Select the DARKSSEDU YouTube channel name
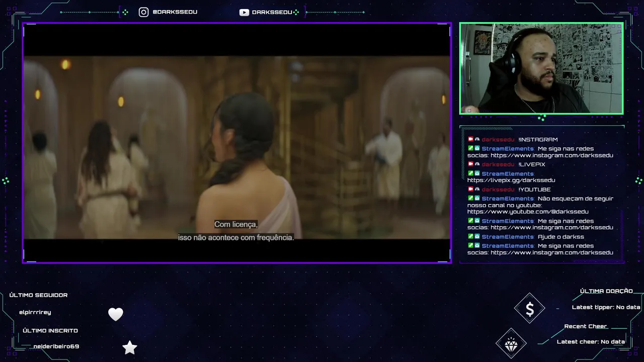This screenshot has width=644, height=362. (272, 12)
